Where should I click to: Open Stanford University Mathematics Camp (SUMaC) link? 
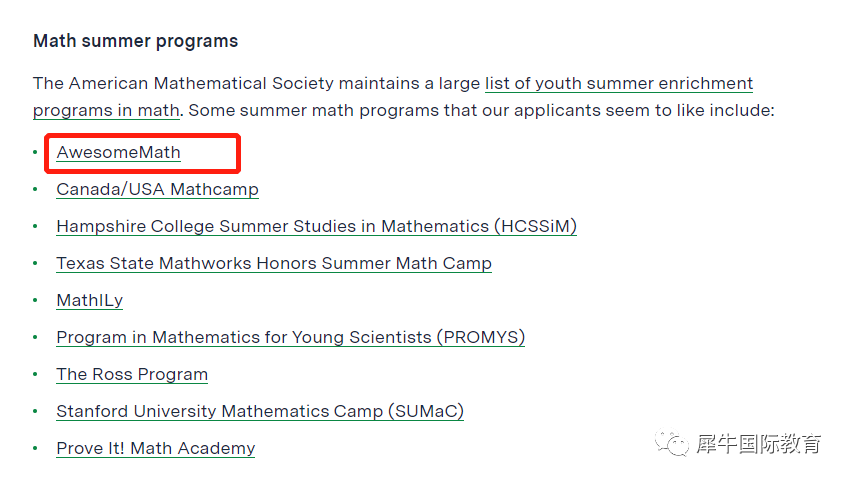pos(260,411)
